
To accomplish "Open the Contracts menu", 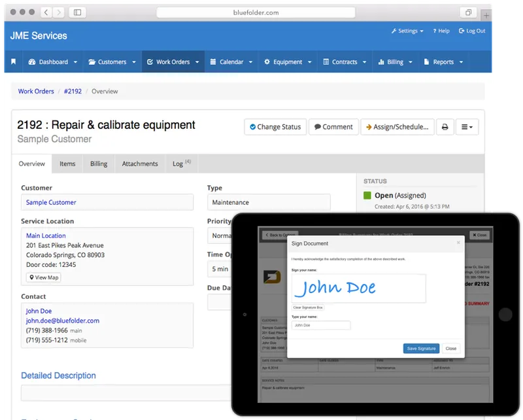I will (345, 61).
